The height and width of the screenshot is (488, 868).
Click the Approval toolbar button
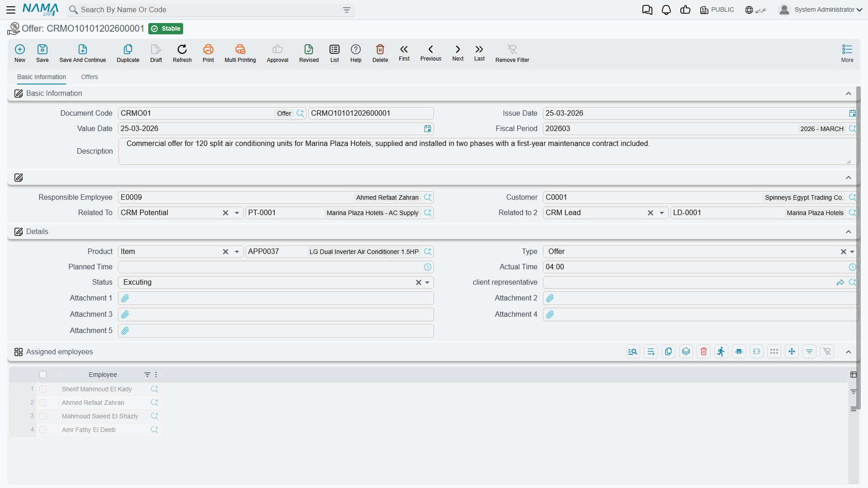click(x=278, y=53)
